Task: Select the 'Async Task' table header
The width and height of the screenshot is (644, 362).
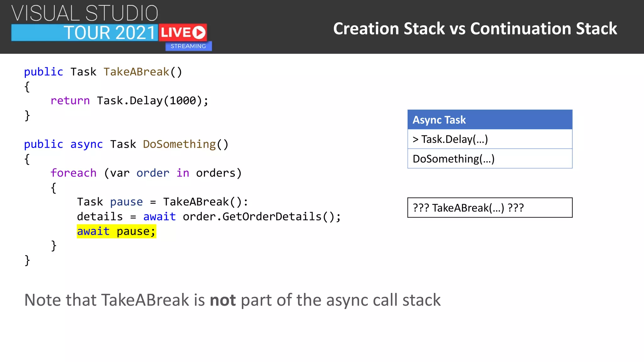Action: click(490, 120)
